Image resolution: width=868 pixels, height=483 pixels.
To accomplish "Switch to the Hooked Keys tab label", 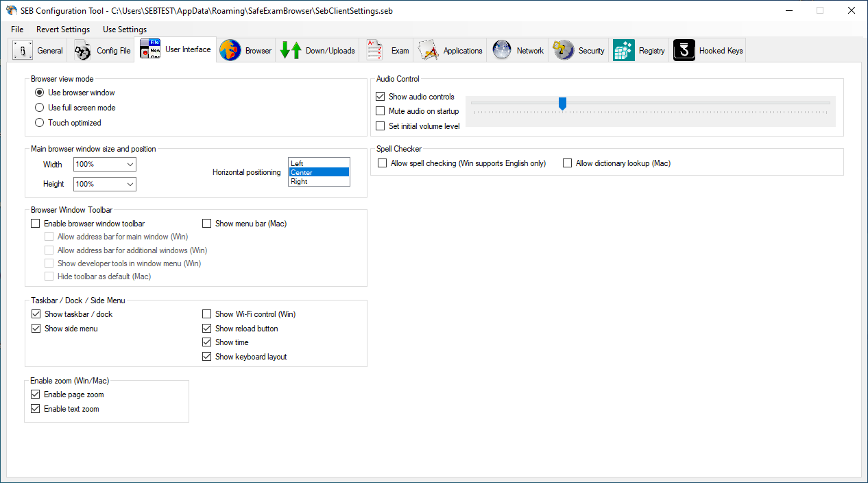I will coord(721,51).
